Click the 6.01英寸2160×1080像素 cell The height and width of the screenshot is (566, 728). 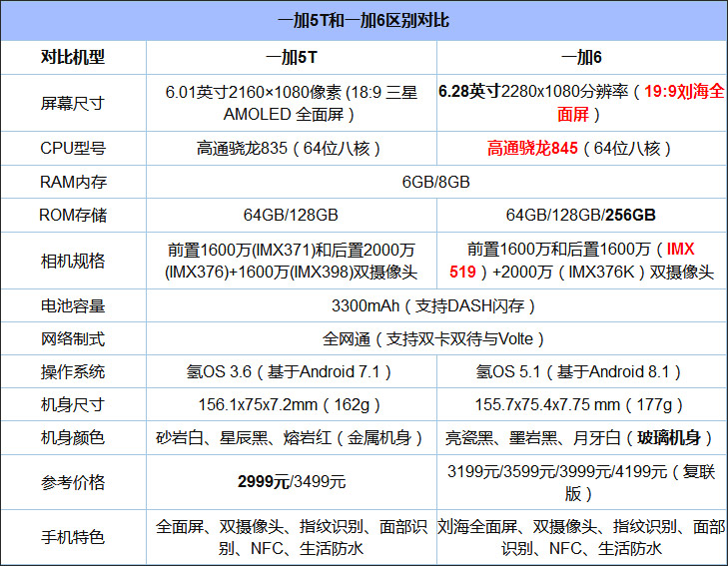click(x=292, y=103)
